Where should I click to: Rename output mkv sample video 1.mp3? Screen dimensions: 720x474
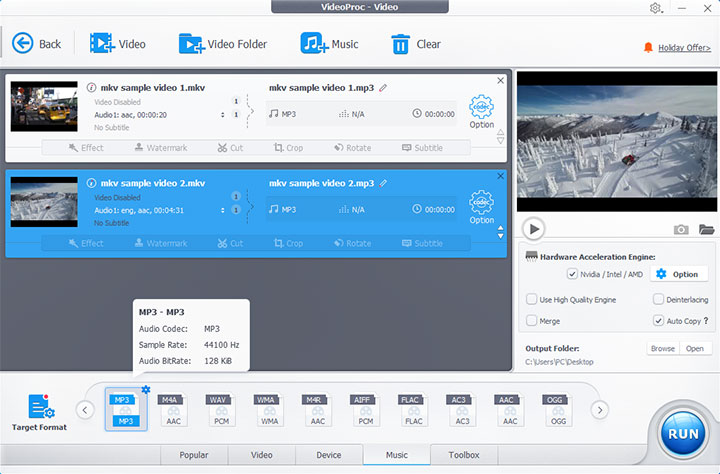click(x=384, y=87)
